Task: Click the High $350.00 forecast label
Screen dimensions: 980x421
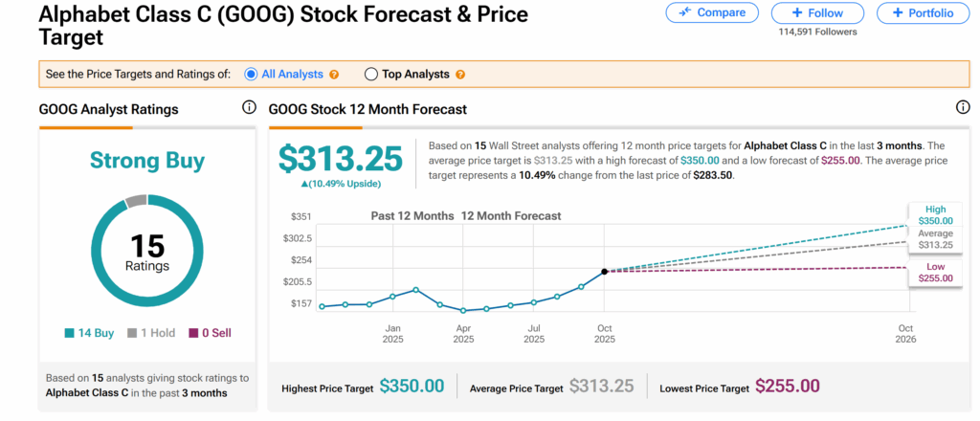Action: (x=936, y=214)
